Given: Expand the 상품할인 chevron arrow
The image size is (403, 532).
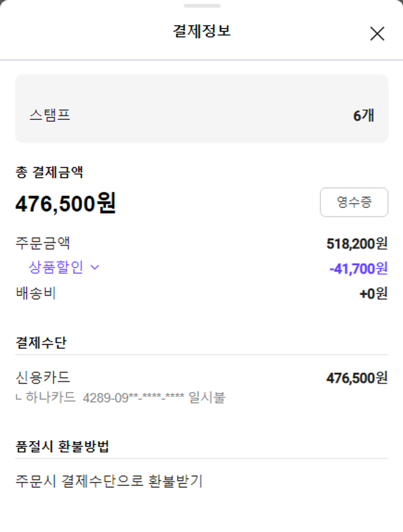Looking at the screenshot, I should (95, 267).
